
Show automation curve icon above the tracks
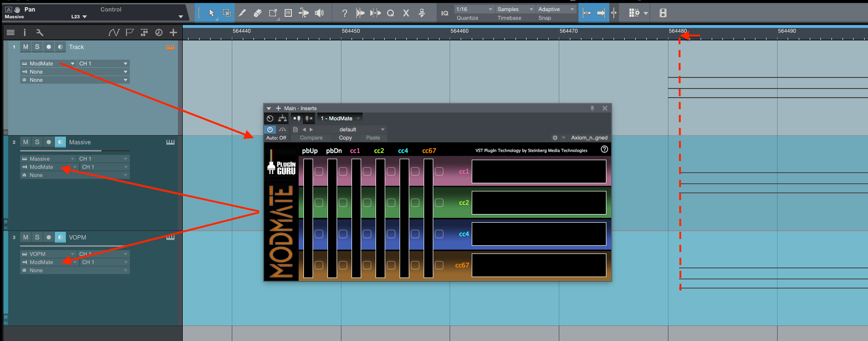click(114, 32)
